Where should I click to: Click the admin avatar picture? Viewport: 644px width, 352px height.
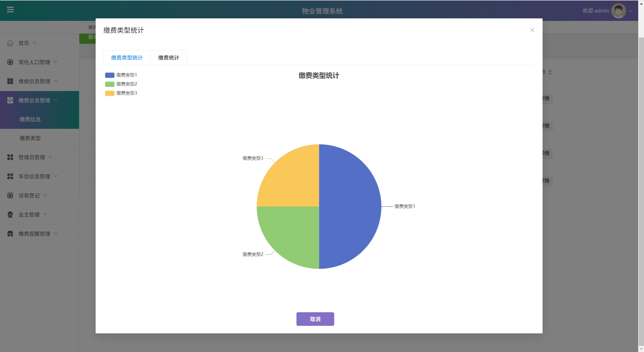point(618,11)
